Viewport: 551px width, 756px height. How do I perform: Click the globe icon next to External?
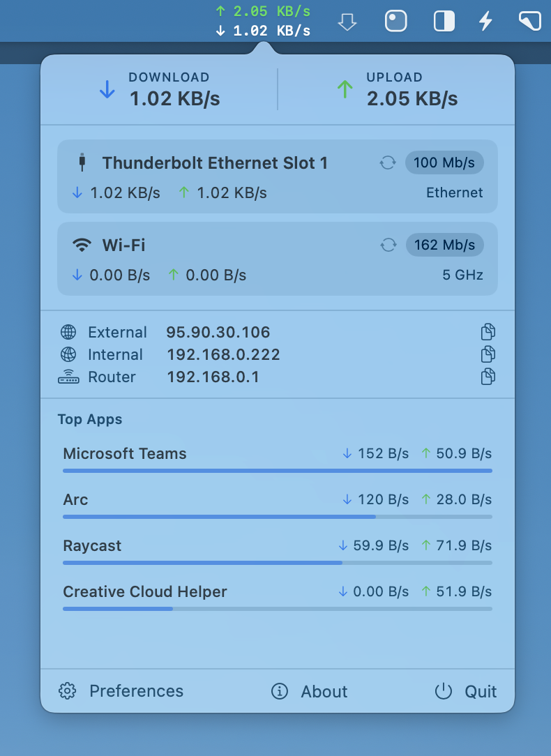[69, 332]
